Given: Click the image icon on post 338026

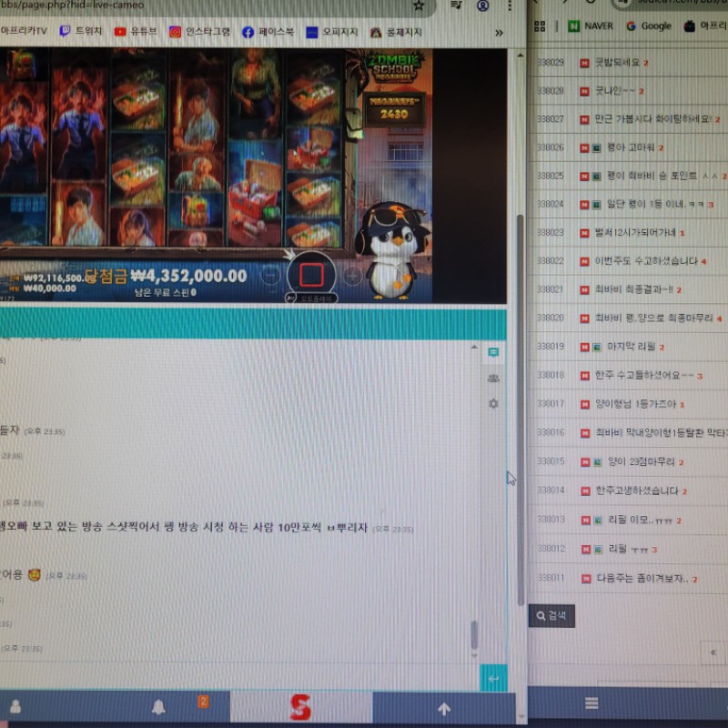Looking at the screenshot, I should click(597, 148).
